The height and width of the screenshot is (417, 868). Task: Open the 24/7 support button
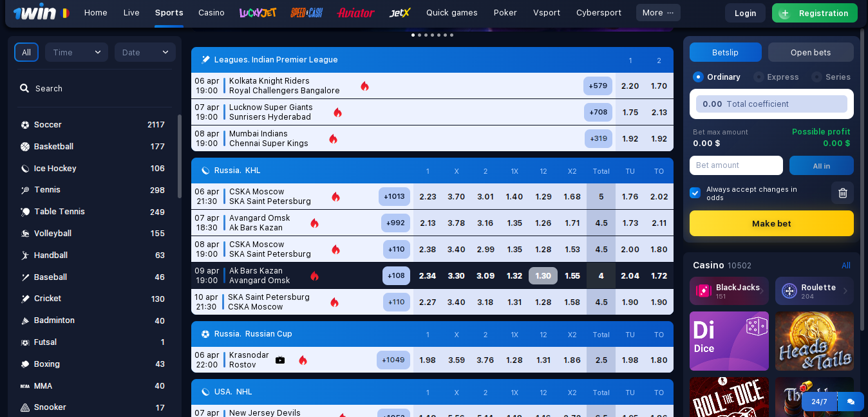pyautogui.click(x=819, y=402)
